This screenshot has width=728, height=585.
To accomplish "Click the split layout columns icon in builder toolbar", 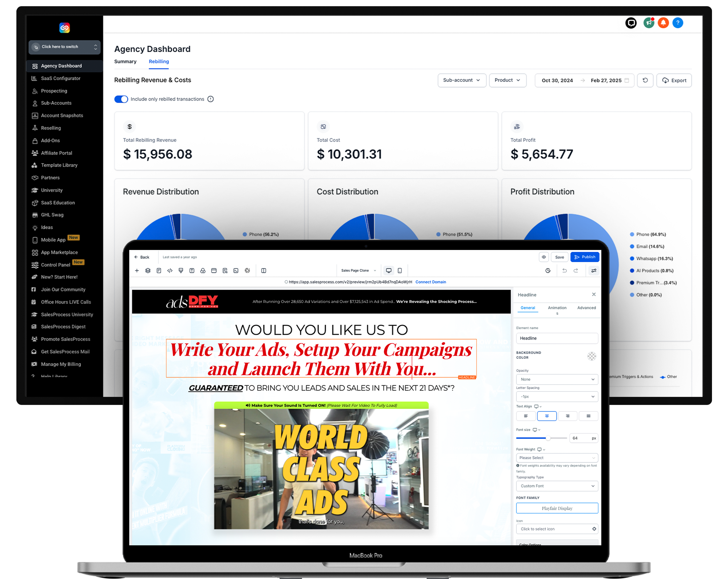I will [x=264, y=271].
